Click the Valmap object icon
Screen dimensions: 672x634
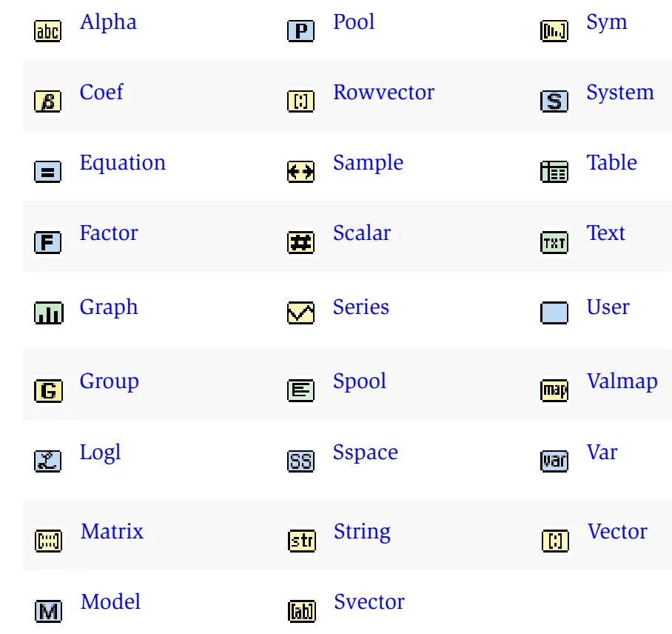click(554, 390)
